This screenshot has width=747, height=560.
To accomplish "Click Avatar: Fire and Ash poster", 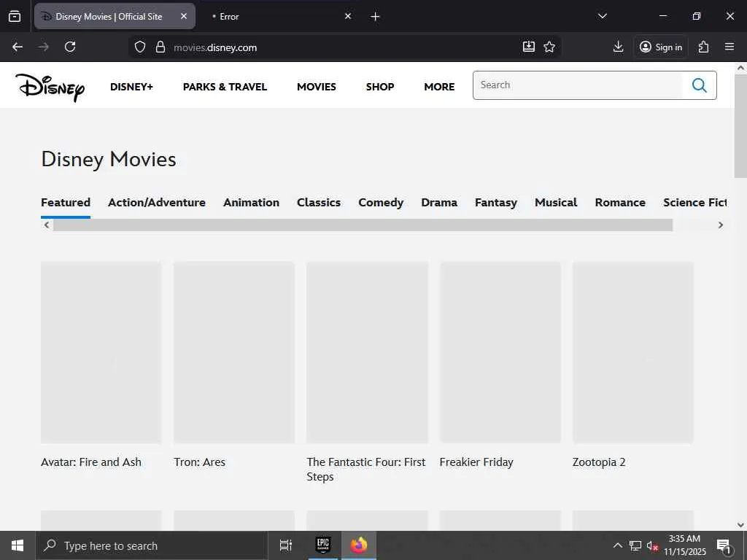I will coord(101,352).
